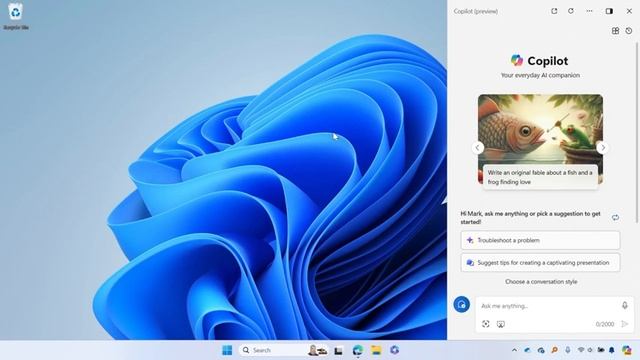Click the orange magnifier tray icon
This screenshot has width=640, height=360.
point(554,350)
